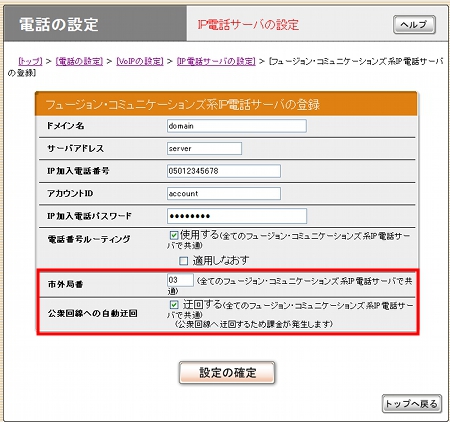This screenshot has height=422, width=450.
Task: Click the 公衆回線への自動迂回 label
Action: coord(93,313)
